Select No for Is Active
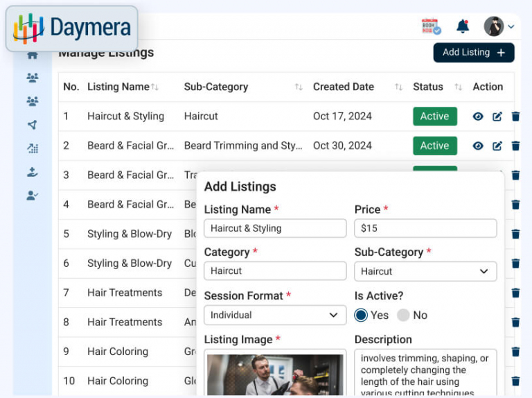532x398 pixels. point(403,315)
